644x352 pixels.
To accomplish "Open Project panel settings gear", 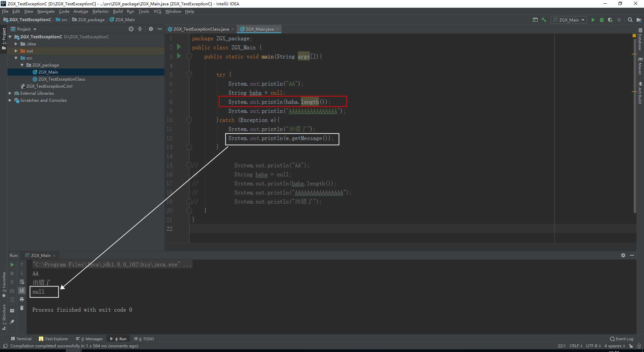I will pyautogui.click(x=151, y=29).
